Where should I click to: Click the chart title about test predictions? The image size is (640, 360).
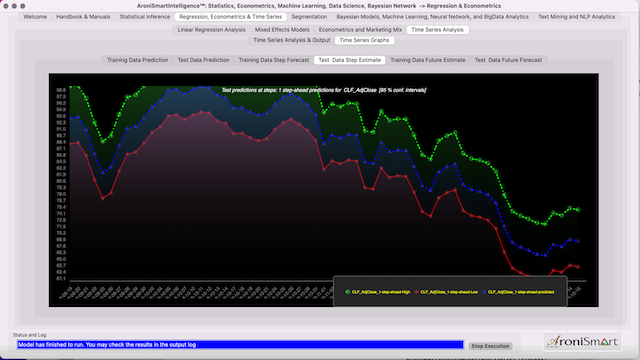click(x=324, y=90)
